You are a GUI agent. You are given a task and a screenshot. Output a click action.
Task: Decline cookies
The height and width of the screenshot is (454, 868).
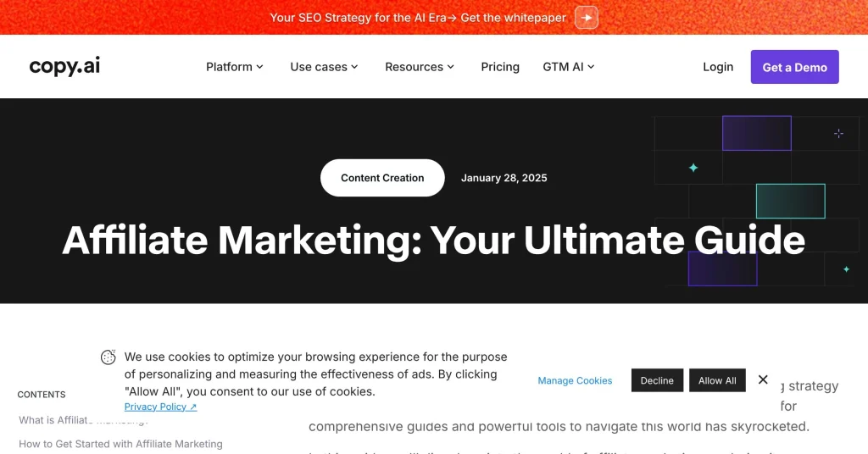click(x=657, y=380)
